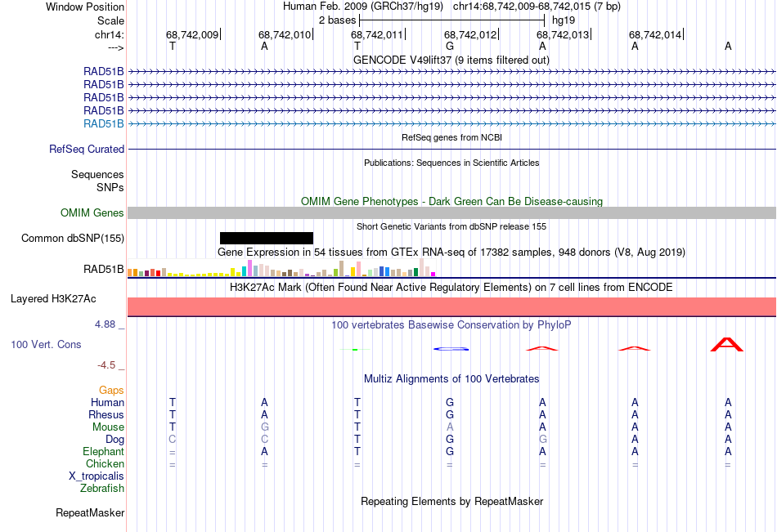Click position label 68,742,012
Viewport: 777px width, 532px height.
(470, 34)
